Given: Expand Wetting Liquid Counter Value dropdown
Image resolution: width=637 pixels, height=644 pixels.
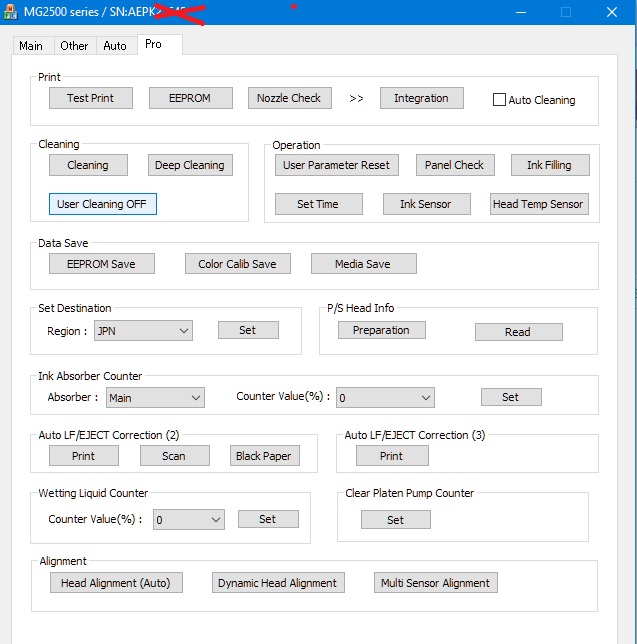Looking at the screenshot, I should (x=188, y=519).
